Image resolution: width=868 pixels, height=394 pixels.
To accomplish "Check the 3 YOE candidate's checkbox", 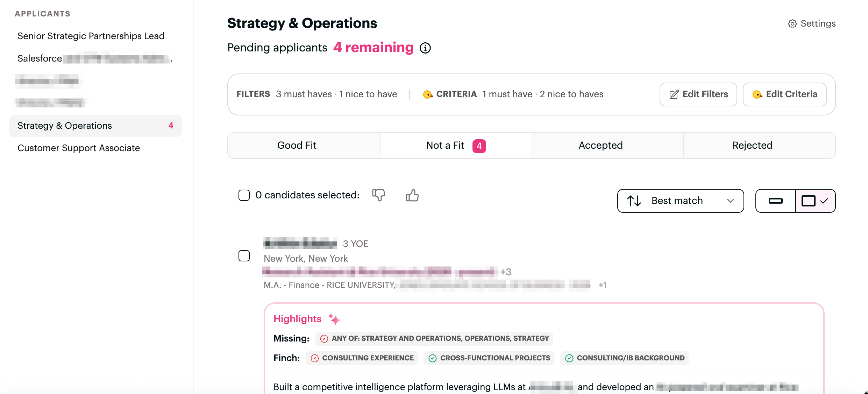I will click(x=244, y=256).
